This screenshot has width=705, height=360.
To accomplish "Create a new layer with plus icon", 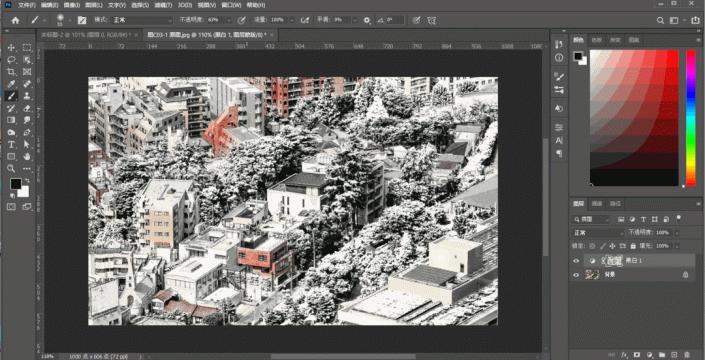I will pos(674,355).
